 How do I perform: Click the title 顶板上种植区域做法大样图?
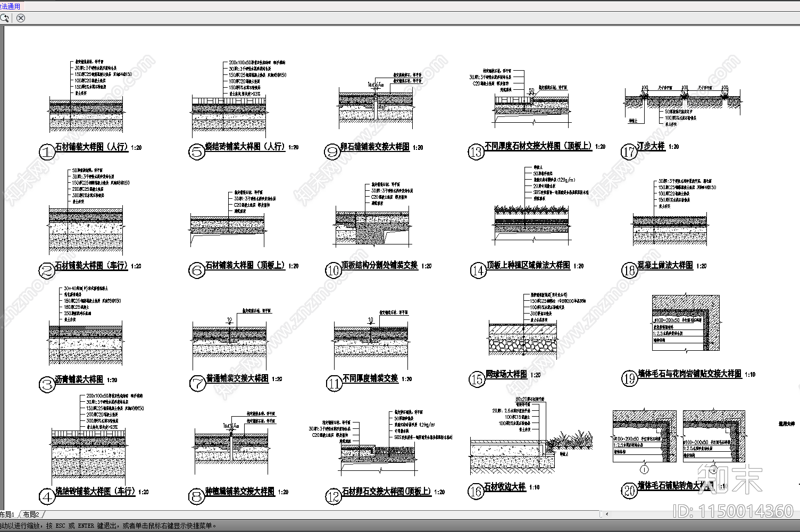click(x=528, y=265)
